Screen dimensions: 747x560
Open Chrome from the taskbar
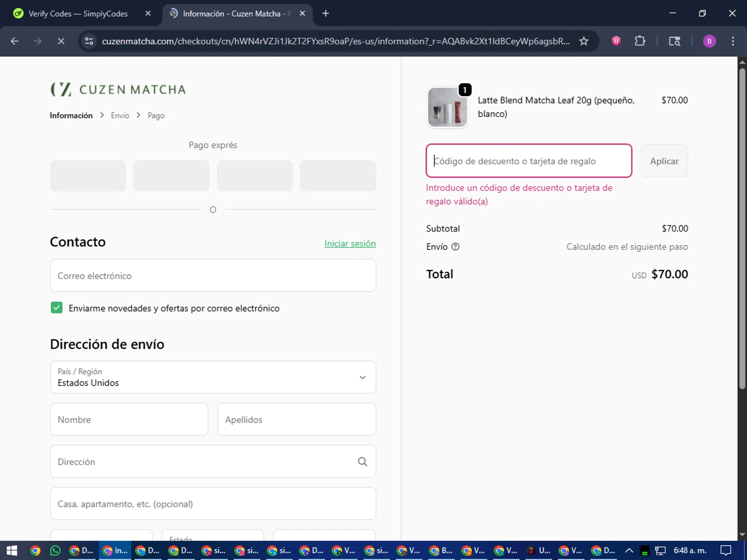point(35,550)
